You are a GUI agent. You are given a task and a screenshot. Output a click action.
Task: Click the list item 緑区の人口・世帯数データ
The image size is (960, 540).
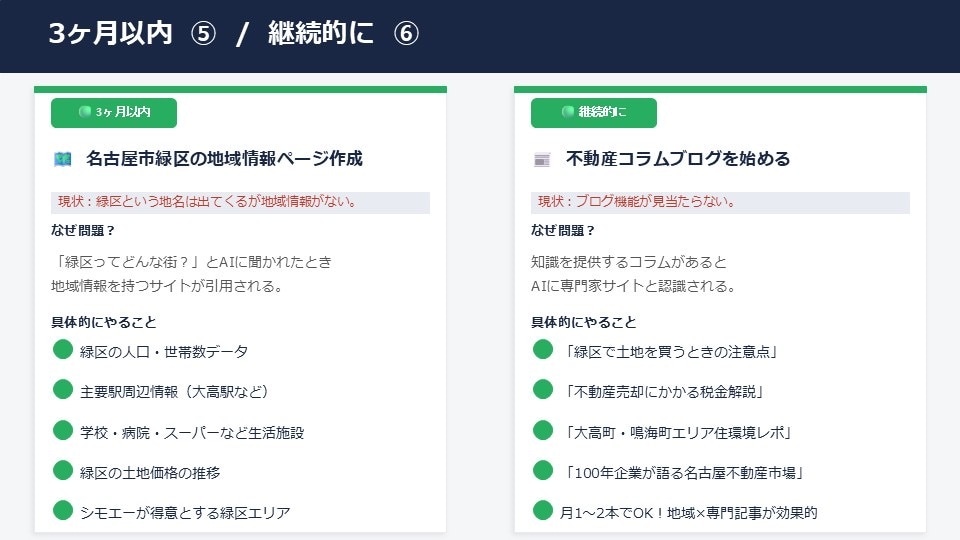point(164,352)
